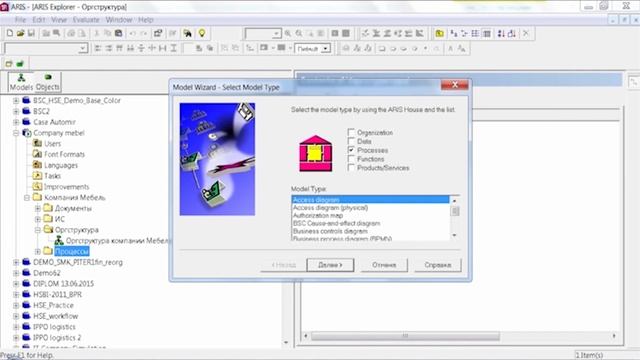The image size is (640, 360).
Task: Click the delete X toolbar icon
Action: pos(526,33)
